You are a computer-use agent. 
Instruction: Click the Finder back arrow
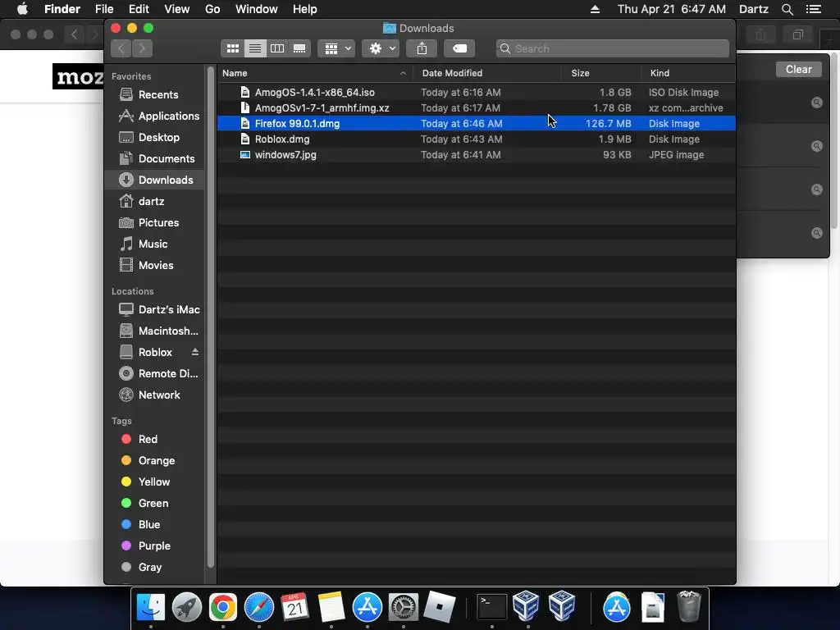[121, 48]
